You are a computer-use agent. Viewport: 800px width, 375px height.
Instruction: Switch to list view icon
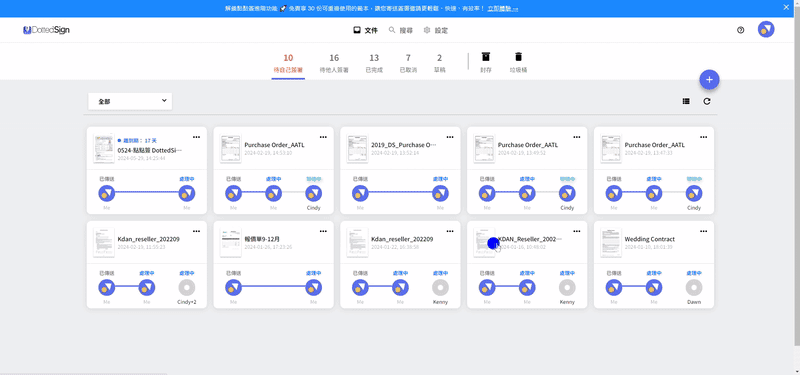coord(686,102)
